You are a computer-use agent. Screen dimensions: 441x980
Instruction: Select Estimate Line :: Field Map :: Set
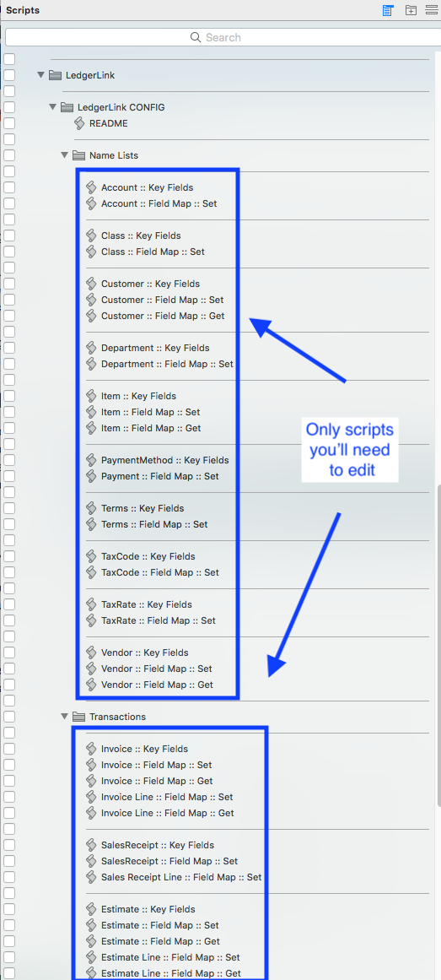pos(169,957)
